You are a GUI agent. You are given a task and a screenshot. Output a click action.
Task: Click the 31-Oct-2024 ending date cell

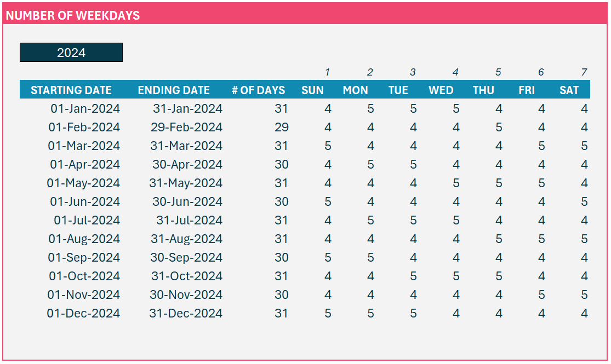[x=187, y=276]
